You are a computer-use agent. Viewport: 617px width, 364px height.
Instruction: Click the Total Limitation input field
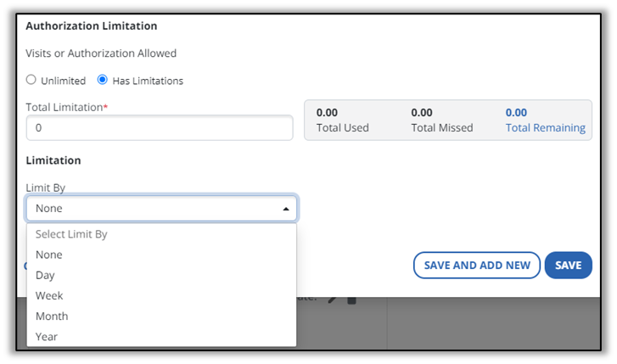pyautogui.click(x=160, y=128)
